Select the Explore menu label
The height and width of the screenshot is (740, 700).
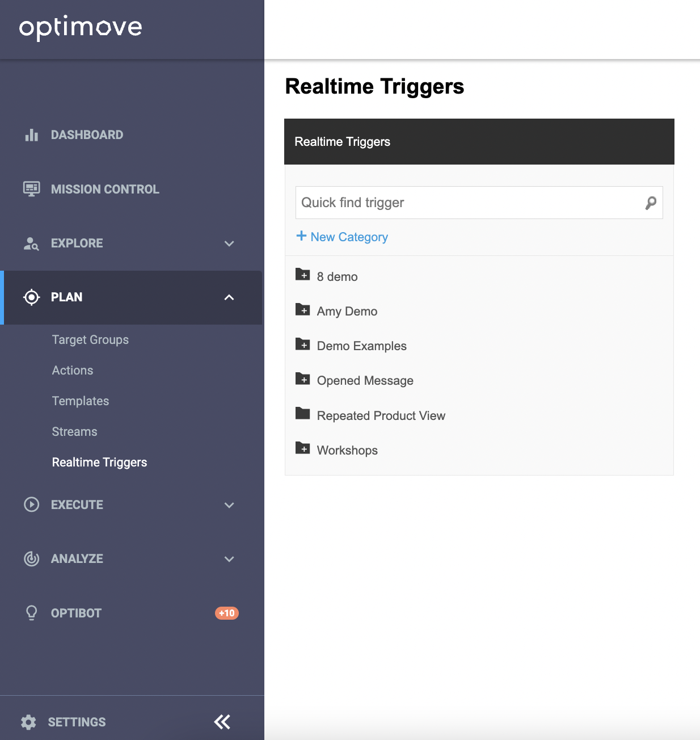point(77,243)
